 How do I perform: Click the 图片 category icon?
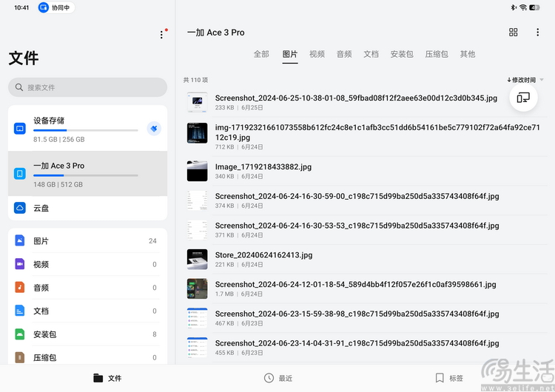point(20,240)
